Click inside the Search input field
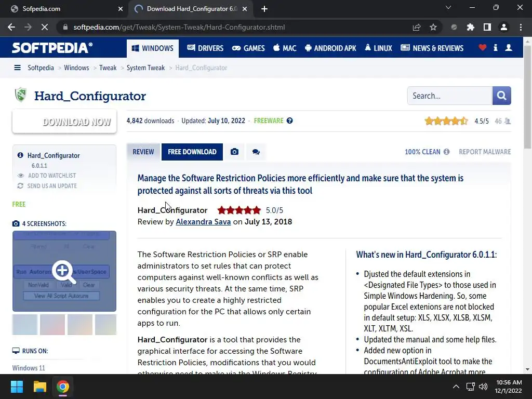 point(450,96)
